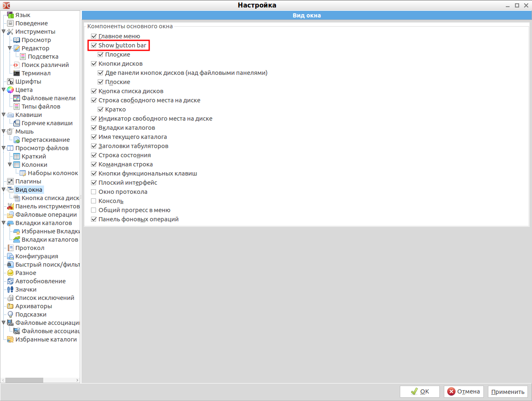
Task: Click the Цвета color wheel icon
Action: (10, 90)
